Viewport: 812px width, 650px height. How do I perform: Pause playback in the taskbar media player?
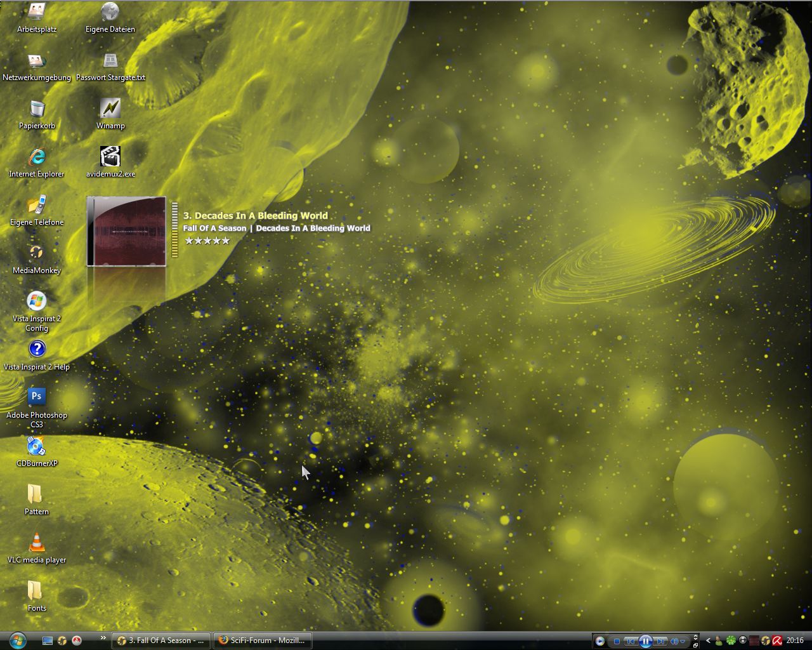pyautogui.click(x=645, y=641)
